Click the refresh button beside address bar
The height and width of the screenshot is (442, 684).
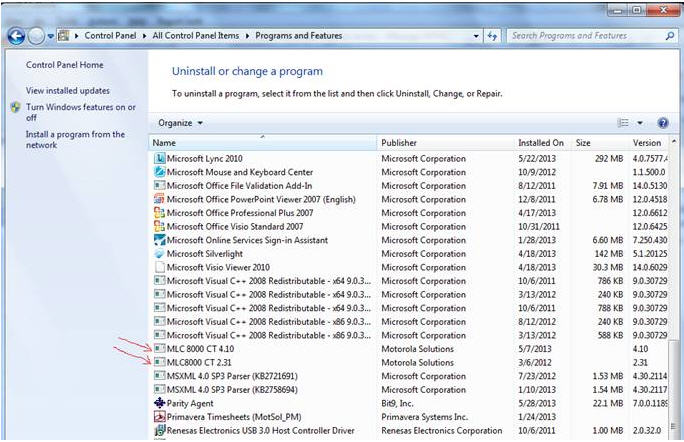click(492, 36)
